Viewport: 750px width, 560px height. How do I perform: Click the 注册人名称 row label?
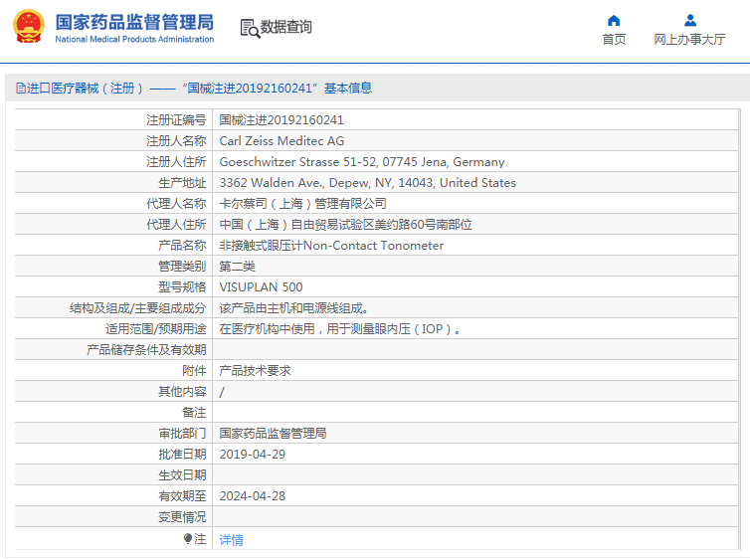tap(176, 141)
